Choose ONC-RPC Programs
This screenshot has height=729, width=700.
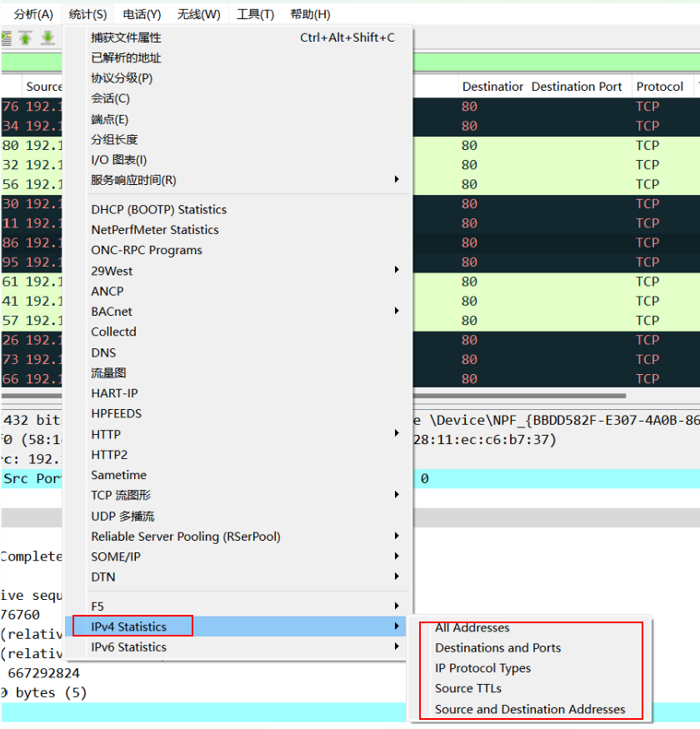pyautogui.click(x=238, y=250)
